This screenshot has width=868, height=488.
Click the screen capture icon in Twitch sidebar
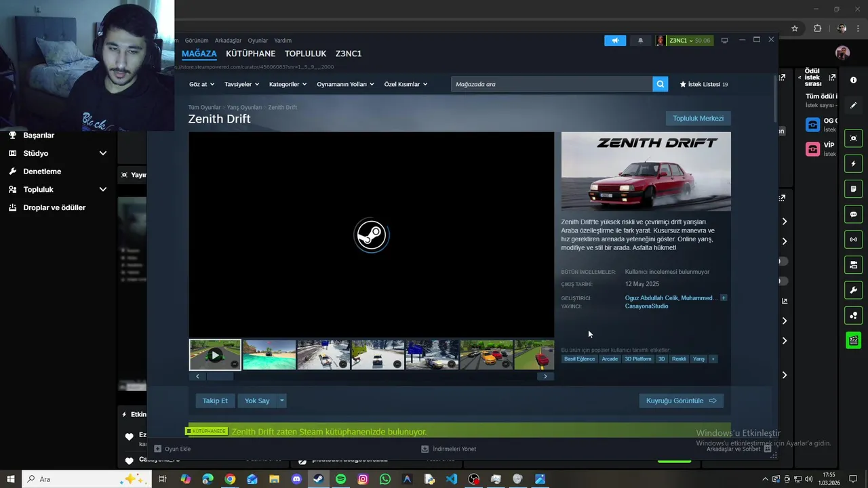pos(853,138)
